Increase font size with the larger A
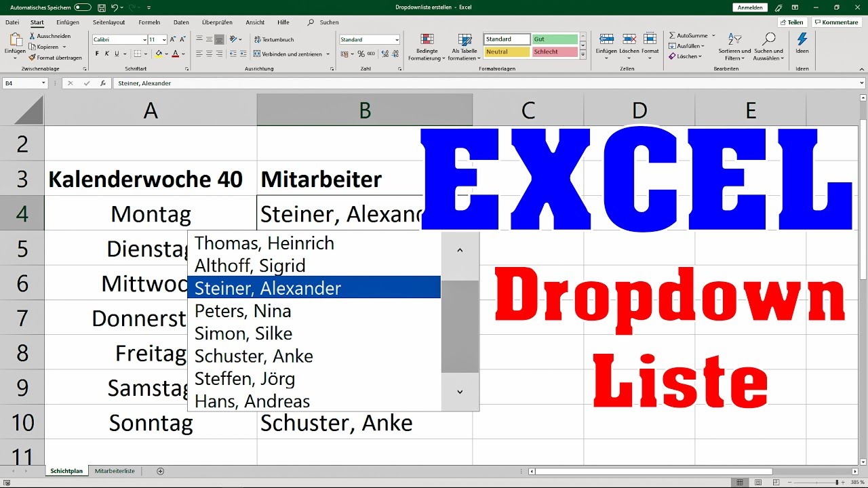This screenshot has width=868, height=488. (x=174, y=40)
